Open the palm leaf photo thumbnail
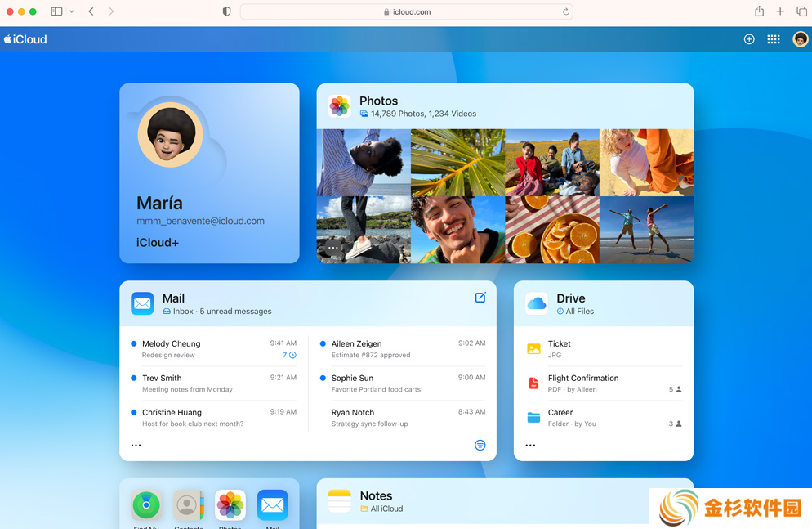This screenshot has width=812, height=529. pos(457,162)
